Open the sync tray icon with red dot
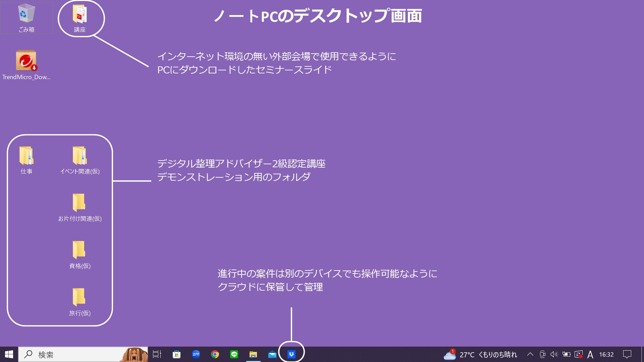 pos(579,354)
